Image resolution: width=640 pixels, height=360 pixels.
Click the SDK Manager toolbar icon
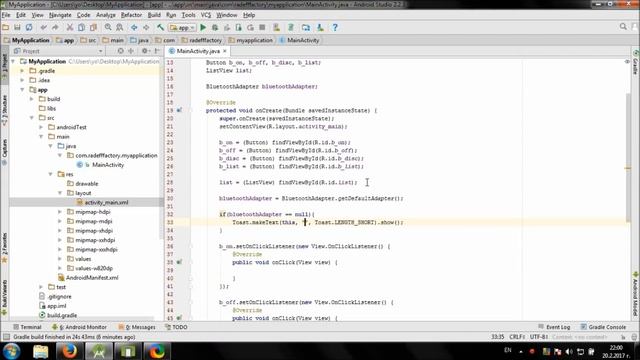(320, 27)
